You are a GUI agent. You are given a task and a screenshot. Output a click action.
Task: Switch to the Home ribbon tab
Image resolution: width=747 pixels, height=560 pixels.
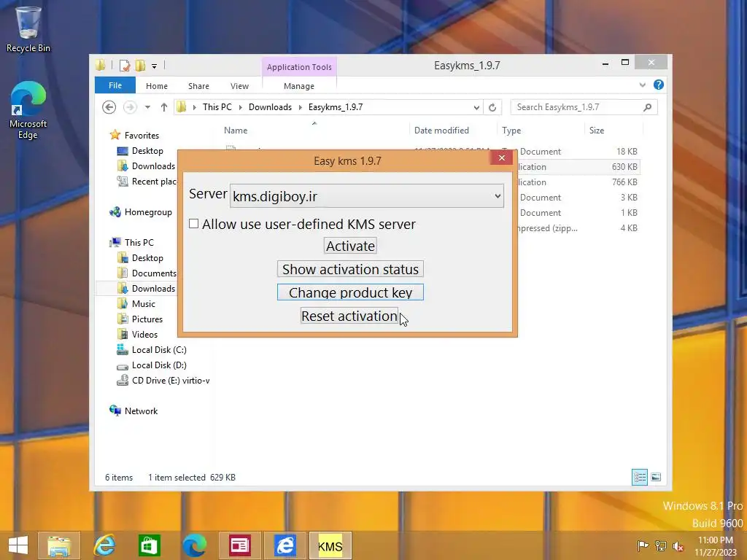pos(157,86)
